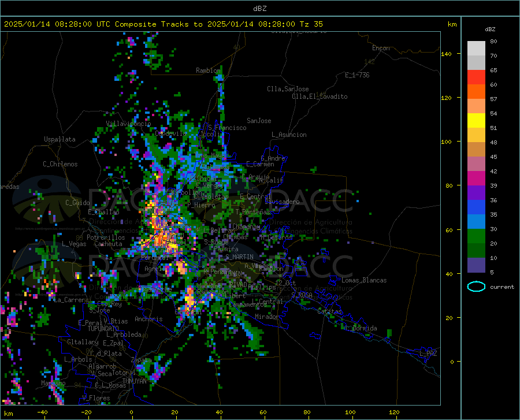Click the 'Cacheuta' map label
520x420 pixels.
pyautogui.click(x=108, y=244)
